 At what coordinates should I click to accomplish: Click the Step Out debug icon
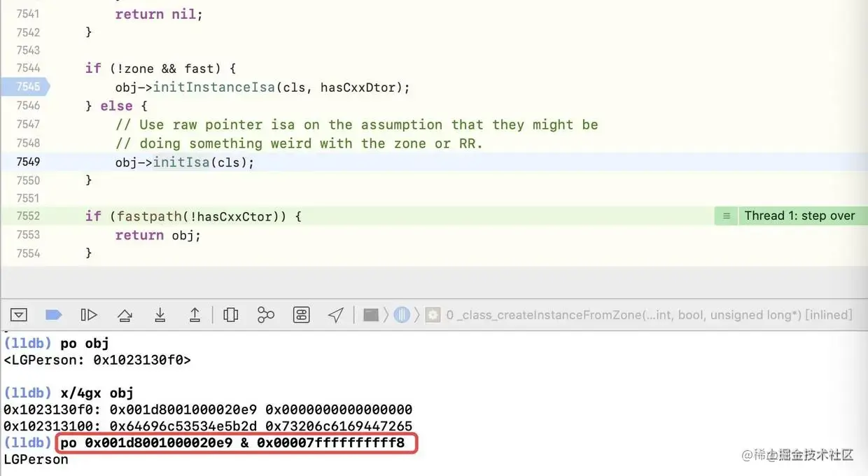pos(195,315)
